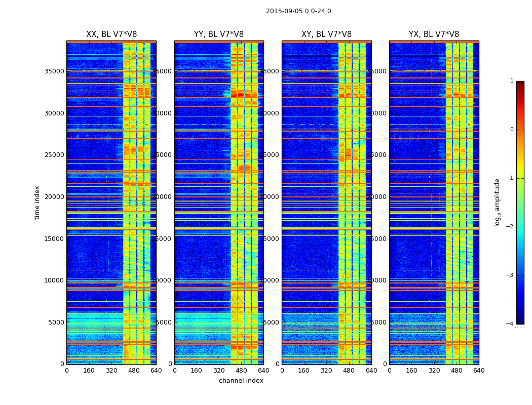This screenshot has width=532, height=405.
Task: Click the dark red top of colorbar
Action: click(x=520, y=84)
